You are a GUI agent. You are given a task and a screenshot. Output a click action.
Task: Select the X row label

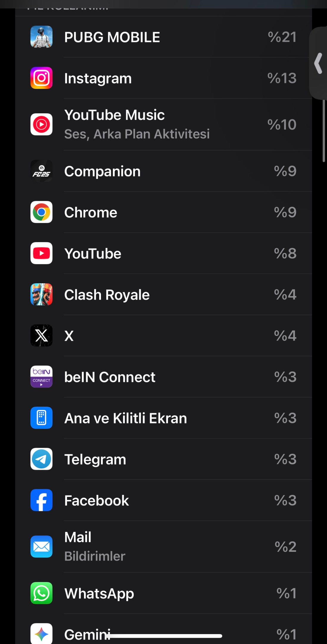click(x=69, y=336)
